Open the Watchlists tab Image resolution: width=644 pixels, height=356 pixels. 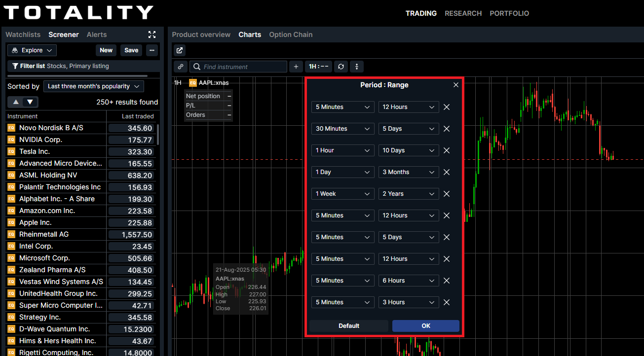click(23, 35)
